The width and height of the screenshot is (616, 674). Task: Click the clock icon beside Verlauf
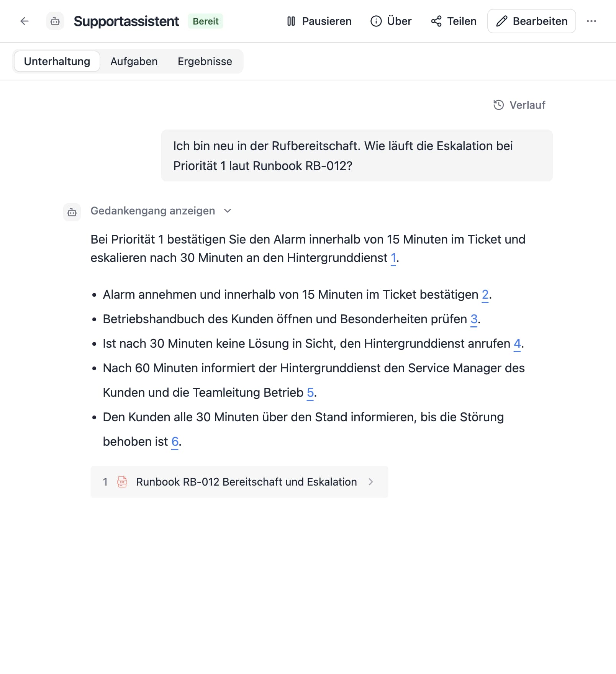pyautogui.click(x=498, y=105)
